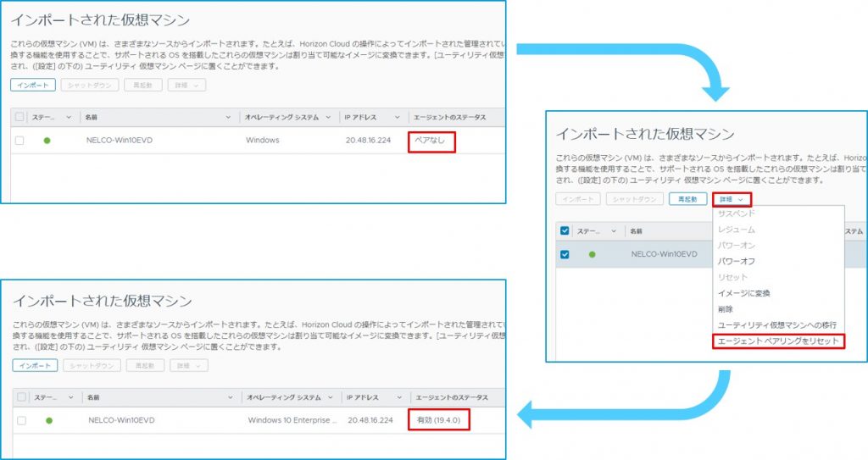868x460 pixels.
Task: Choose エージェント ペアリングをリセット from the menu
Action: (x=778, y=341)
